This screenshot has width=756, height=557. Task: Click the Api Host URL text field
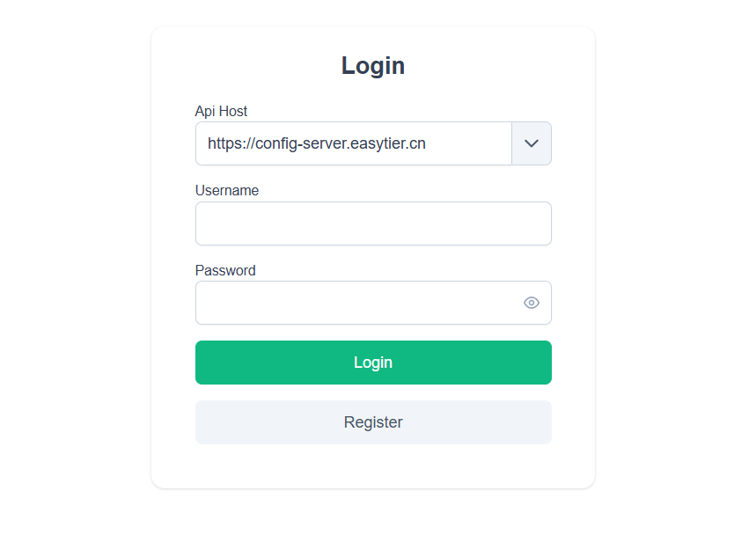353,143
